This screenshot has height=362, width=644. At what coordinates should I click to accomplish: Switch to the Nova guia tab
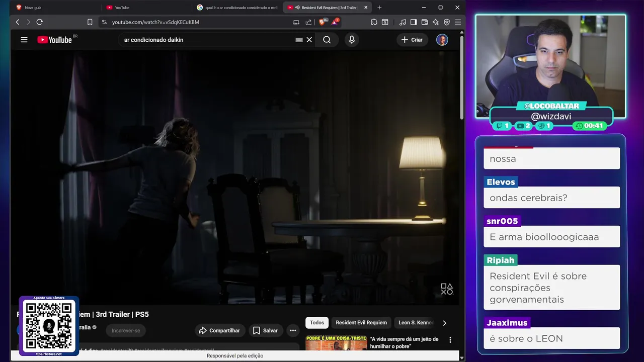point(55,8)
